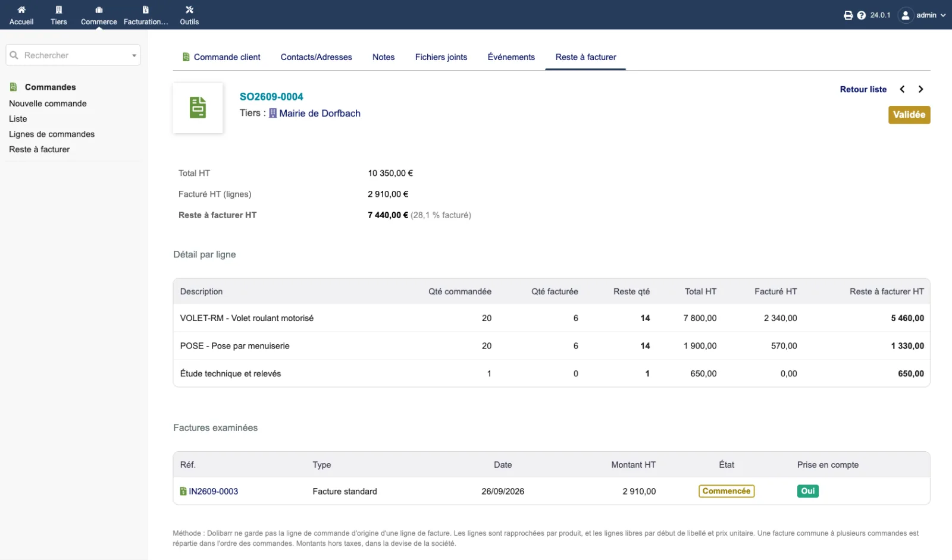Image resolution: width=952 pixels, height=560 pixels.
Task: Click into the Rechercher search field
Action: click(73, 55)
